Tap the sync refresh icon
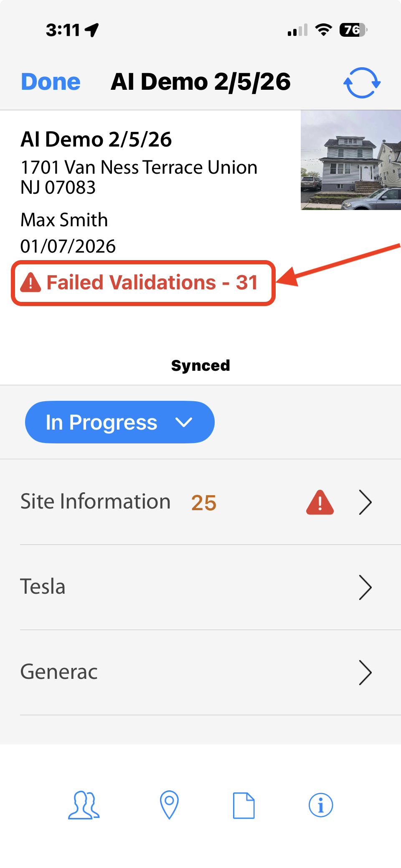This screenshot has width=401, height=868. [x=362, y=83]
